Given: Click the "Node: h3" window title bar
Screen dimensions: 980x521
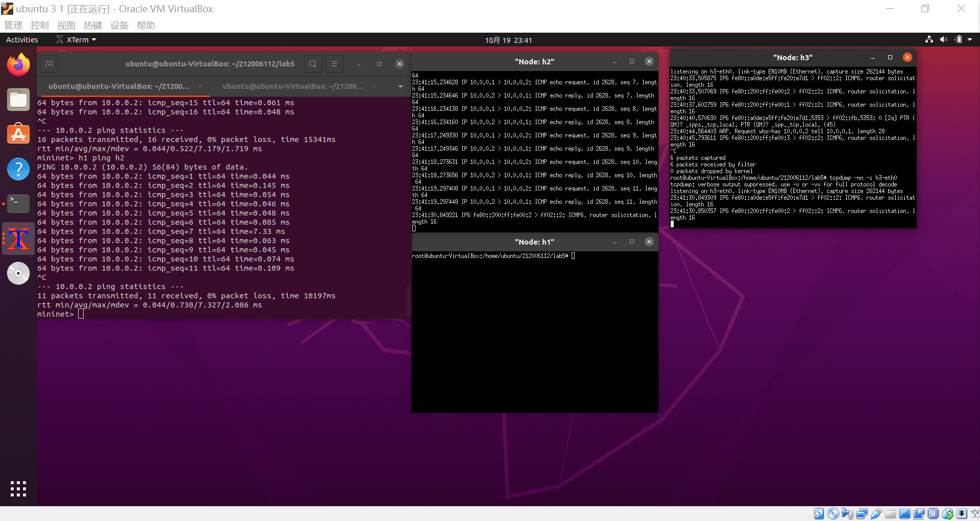Looking at the screenshot, I should pyautogui.click(x=793, y=58).
